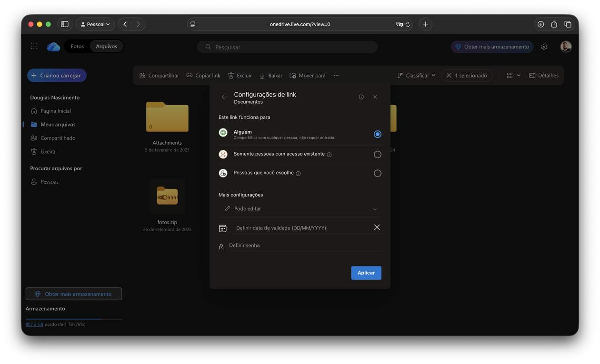Image resolution: width=600 pixels, height=364 pixels.
Task: Open the Compartilhar sharing icon
Action: point(142,75)
